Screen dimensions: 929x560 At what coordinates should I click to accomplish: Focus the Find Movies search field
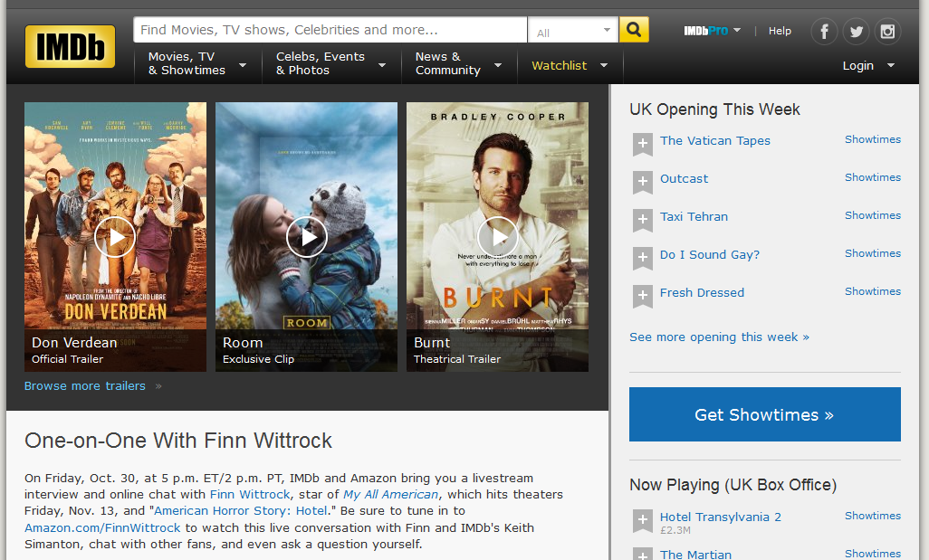pyautogui.click(x=330, y=30)
